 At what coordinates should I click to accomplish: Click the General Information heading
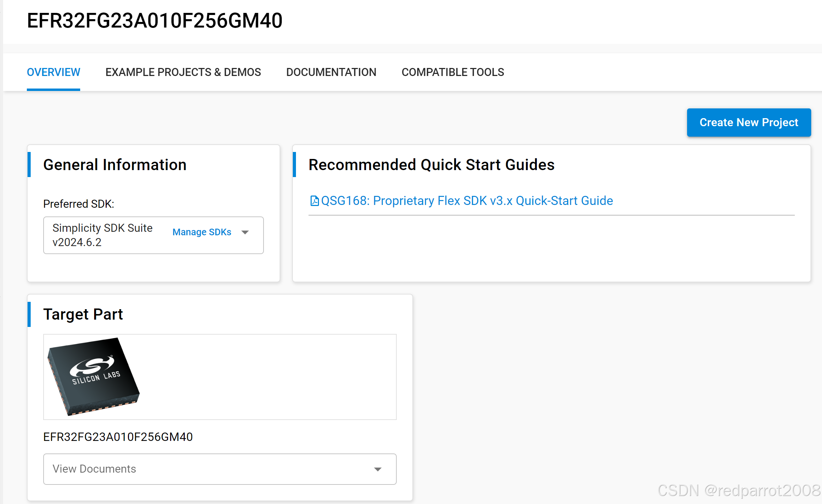[115, 165]
